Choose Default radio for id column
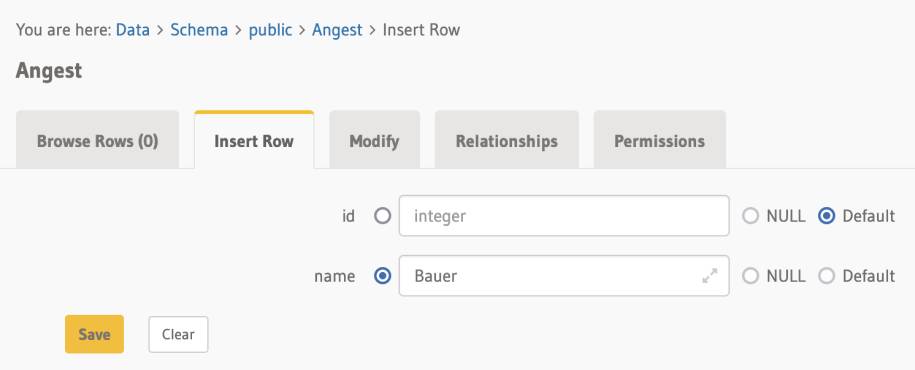 826,216
